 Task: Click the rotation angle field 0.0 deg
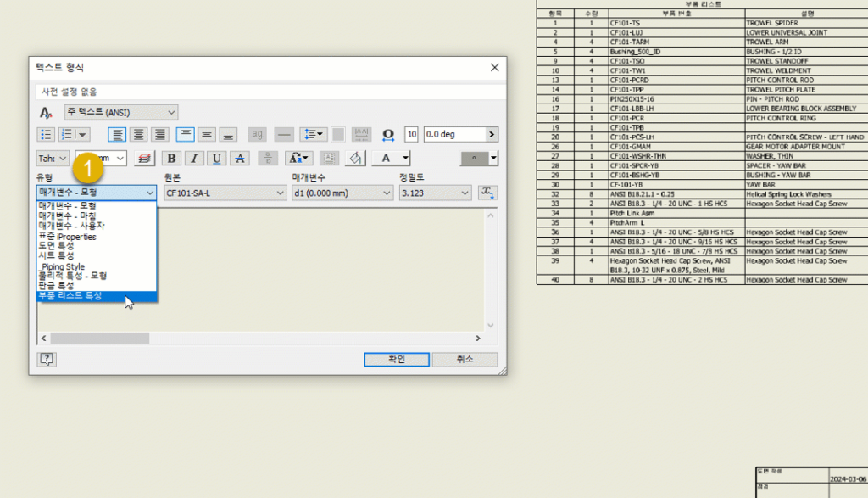[x=455, y=135]
